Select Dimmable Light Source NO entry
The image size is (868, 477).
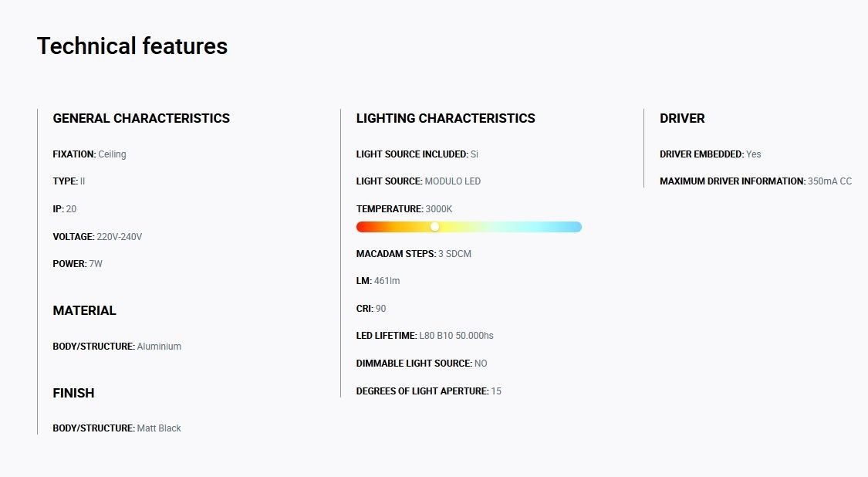point(422,364)
